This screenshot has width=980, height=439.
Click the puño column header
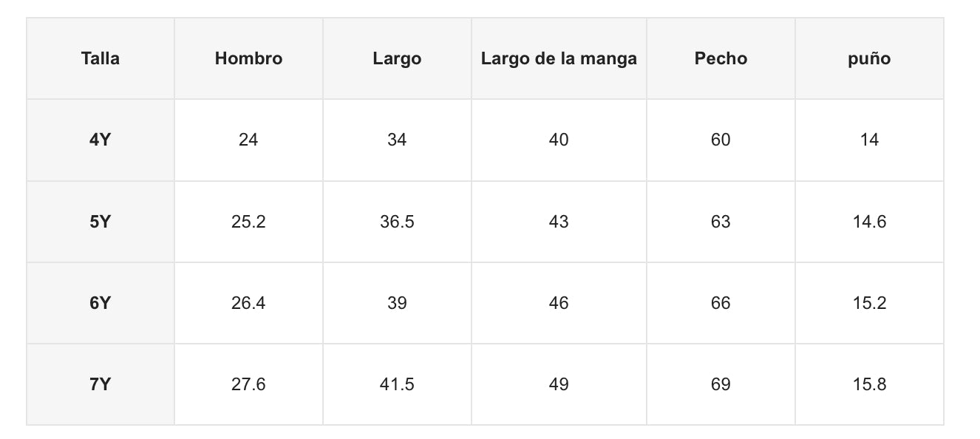[x=869, y=59]
